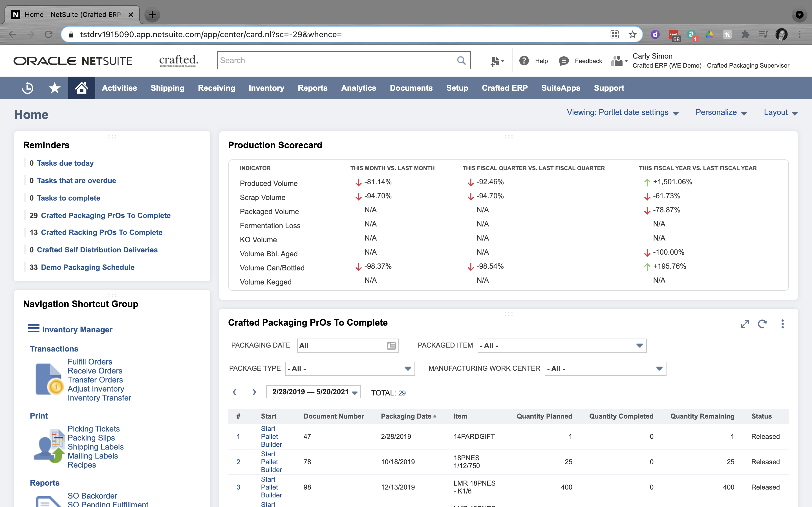The image size is (812, 507).
Task: Open Crafted Packaging PrOs To Complete reminder
Action: [x=106, y=215]
